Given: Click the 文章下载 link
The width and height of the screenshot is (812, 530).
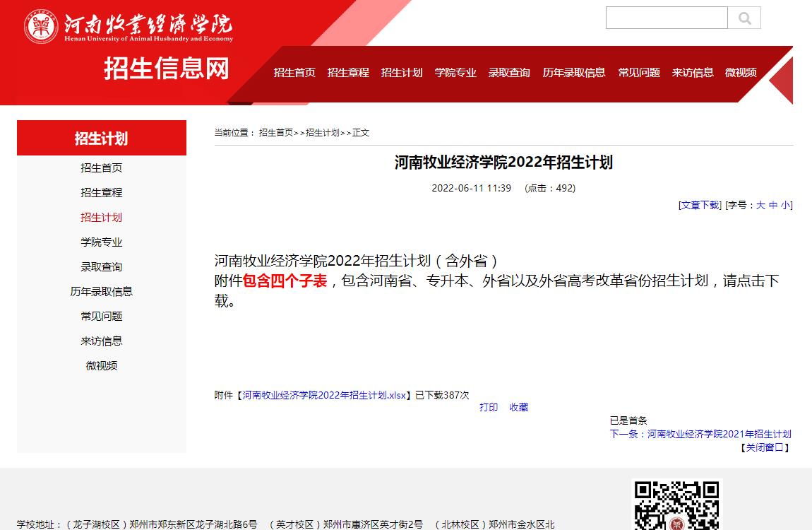Looking at the screenshot, I should click(x=700, y=206).
